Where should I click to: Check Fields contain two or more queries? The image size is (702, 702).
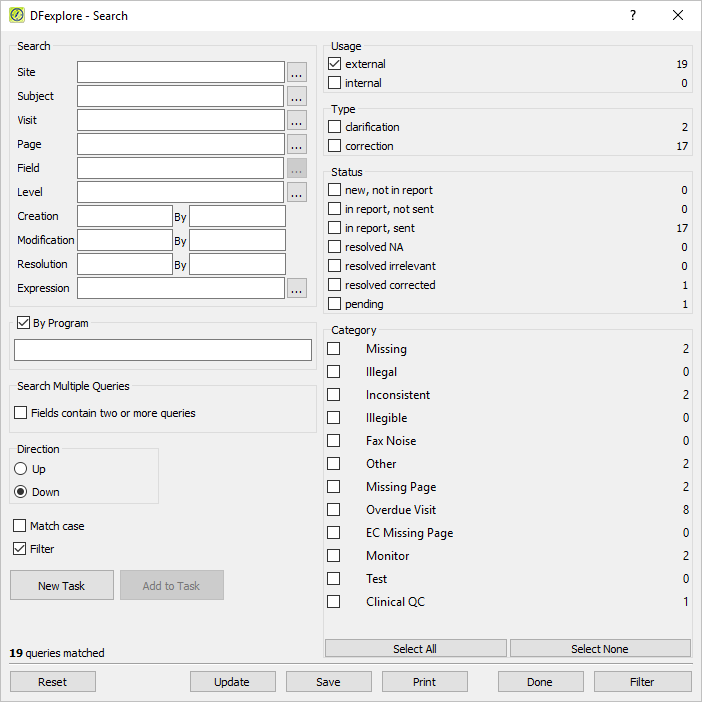click(21, 413)
